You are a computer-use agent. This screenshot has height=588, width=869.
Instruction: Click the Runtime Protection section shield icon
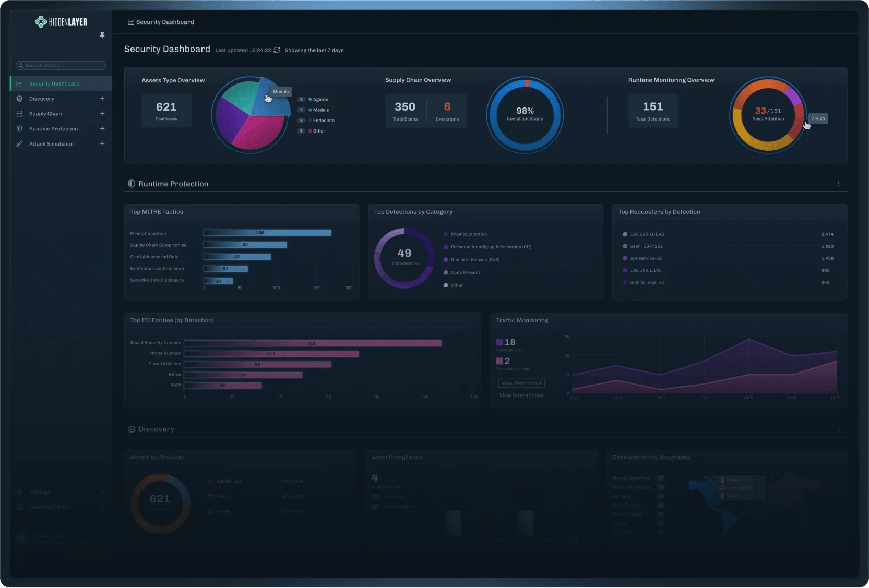tap(132, 184)
